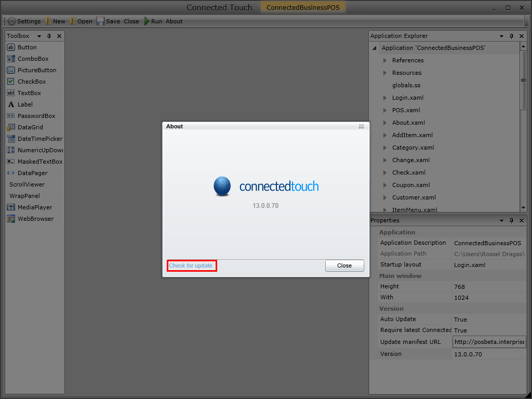Click the Open project icon
This screenshot has width=532, height=399.
(x=73, y=21)
